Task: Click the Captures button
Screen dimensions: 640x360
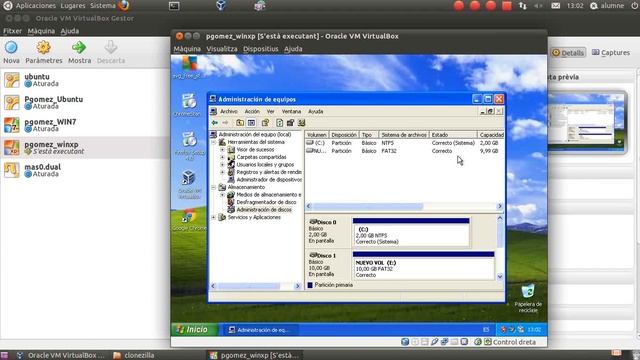Action: point(611,53)
